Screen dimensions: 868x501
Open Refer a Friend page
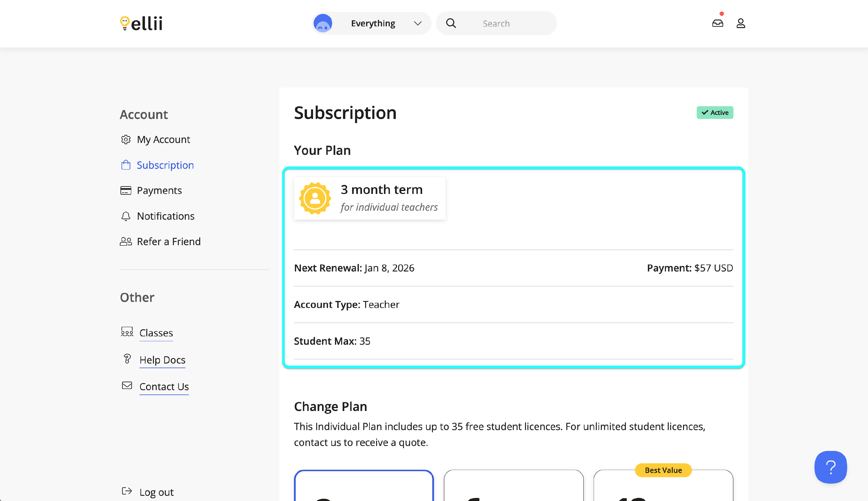click(x=168, y=242)
